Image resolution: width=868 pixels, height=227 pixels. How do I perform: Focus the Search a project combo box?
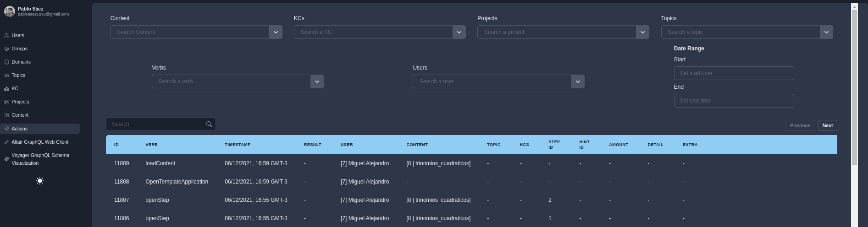coord(557,32)
